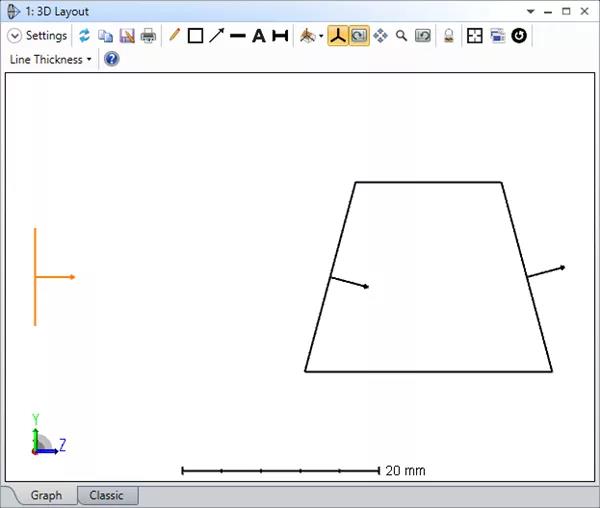The height and width of the screenshot is (508, 600).
Task: Toggle the highlighted rotate view button
Action: pos(358,36)
